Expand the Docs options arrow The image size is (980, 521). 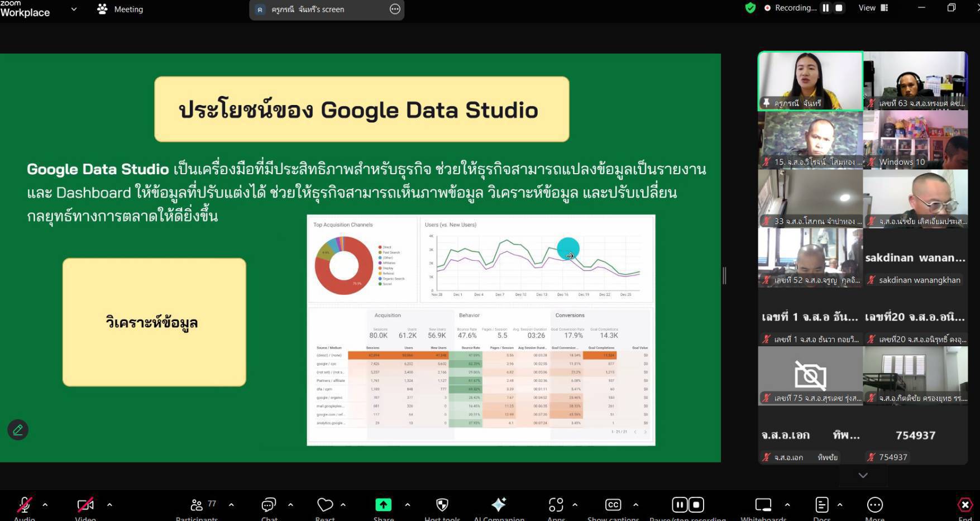point(839,505)
